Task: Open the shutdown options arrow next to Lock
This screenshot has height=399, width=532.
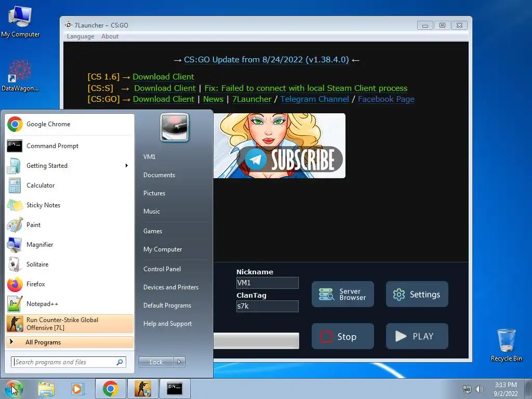Action: pos(179,362)
